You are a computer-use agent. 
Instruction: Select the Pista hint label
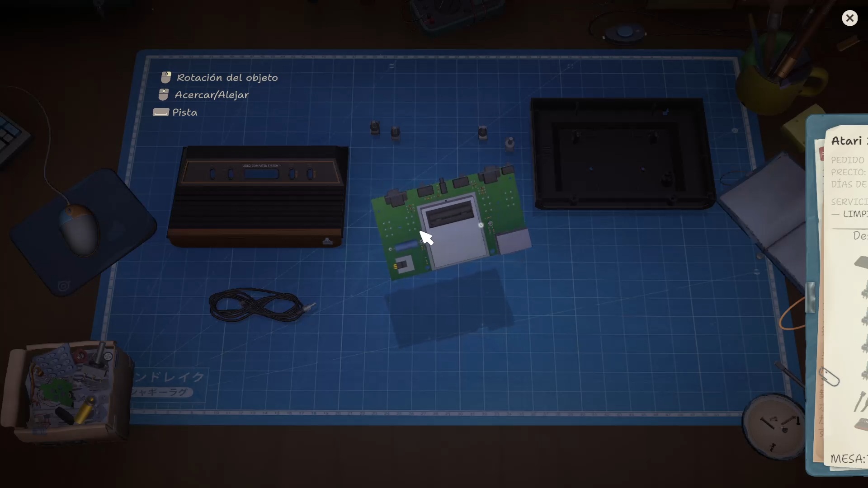[x=185, y=112]
